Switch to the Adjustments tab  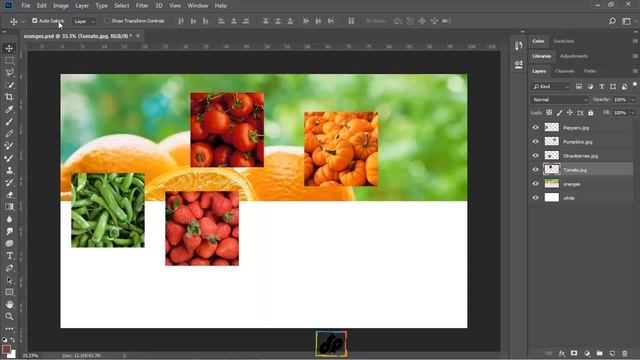pyautogui.click(x=574, y=56)
